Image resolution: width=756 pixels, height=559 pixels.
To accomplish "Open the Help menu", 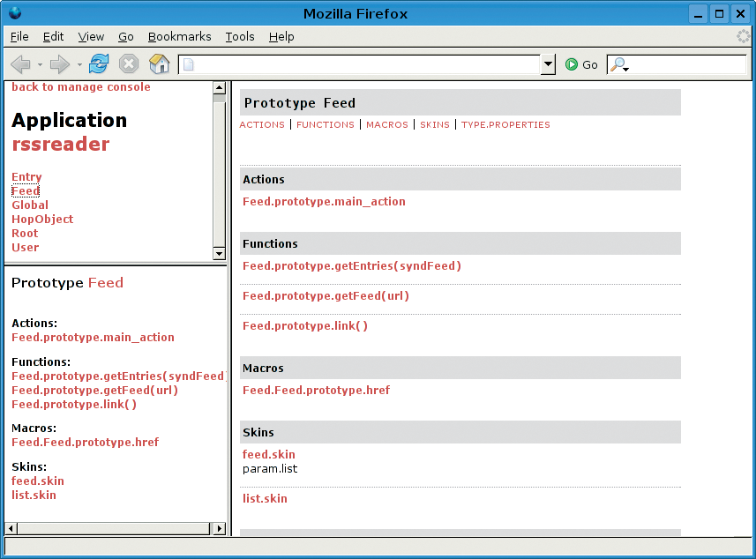I will coord(281,37).
